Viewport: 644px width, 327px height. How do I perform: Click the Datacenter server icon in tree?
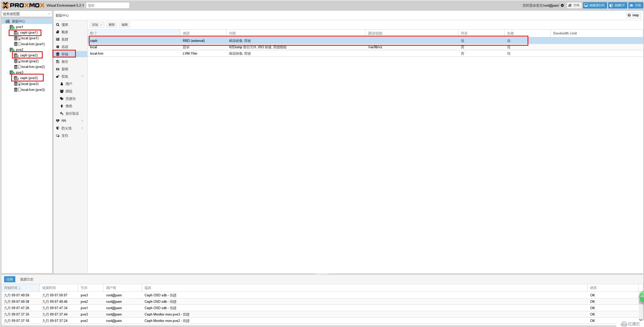coord(8,21)
